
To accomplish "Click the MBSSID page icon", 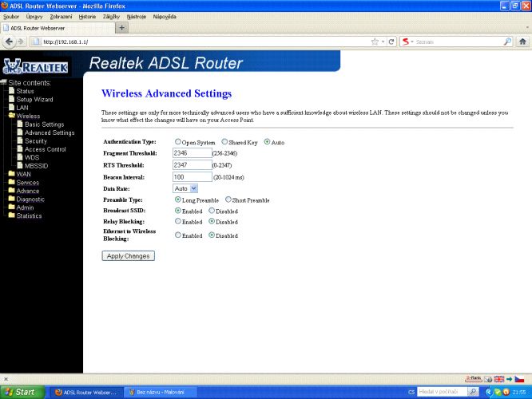I will pos(20,165).
